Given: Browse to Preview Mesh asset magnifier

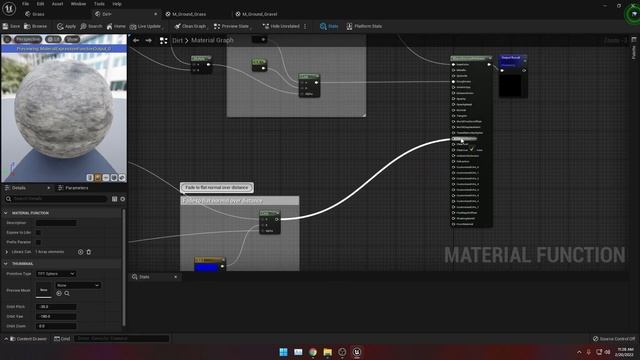Looking at the screenshot, I should pyautogui.click(x=67, y=293).
